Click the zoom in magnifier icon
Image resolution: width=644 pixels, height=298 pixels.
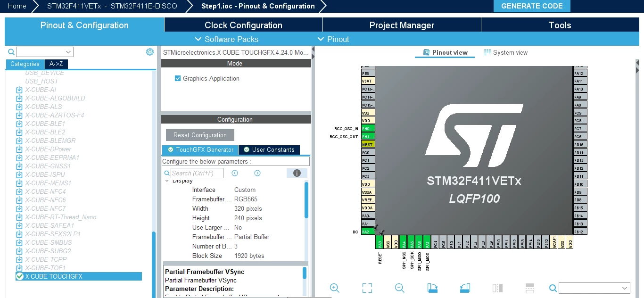tap(335, 288)
